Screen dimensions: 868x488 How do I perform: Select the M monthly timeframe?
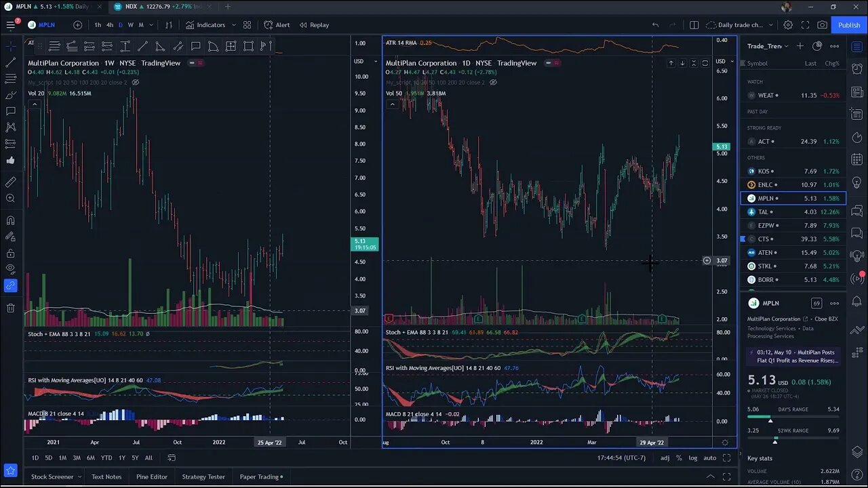pos(141,25)
